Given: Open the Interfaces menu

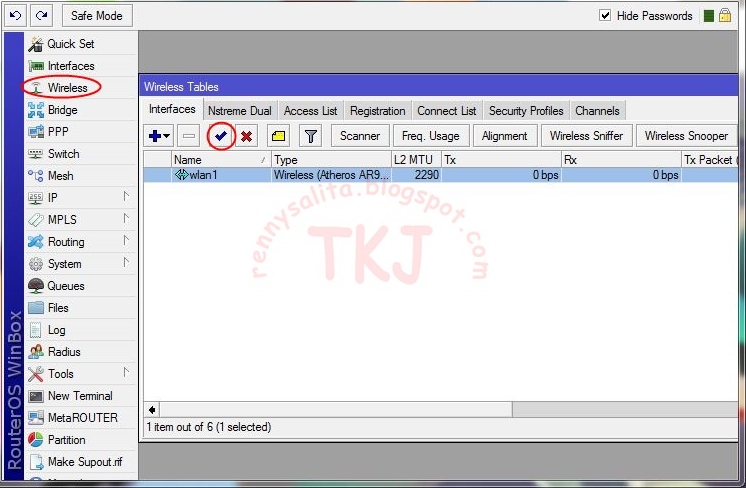Looking at the screenshot, I should click(x=81, y=66).
